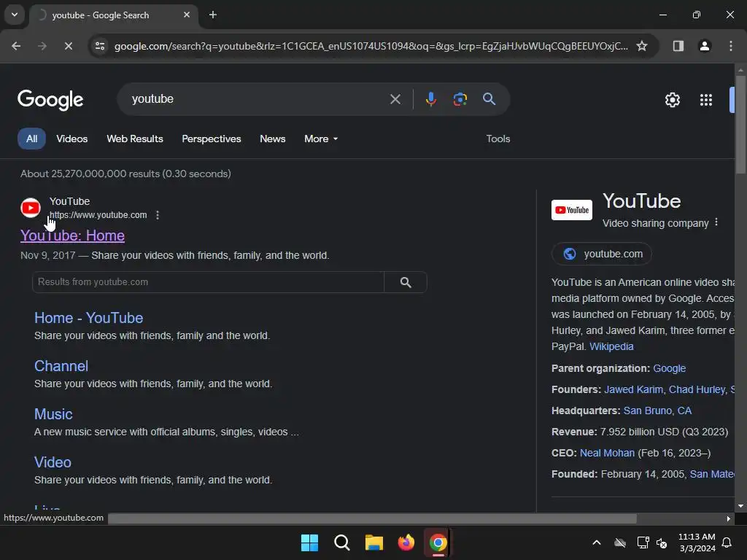Visit youtube.com from knowledge panel chip
The height and width of the screenshot is (560, 747).
point(602,254)
